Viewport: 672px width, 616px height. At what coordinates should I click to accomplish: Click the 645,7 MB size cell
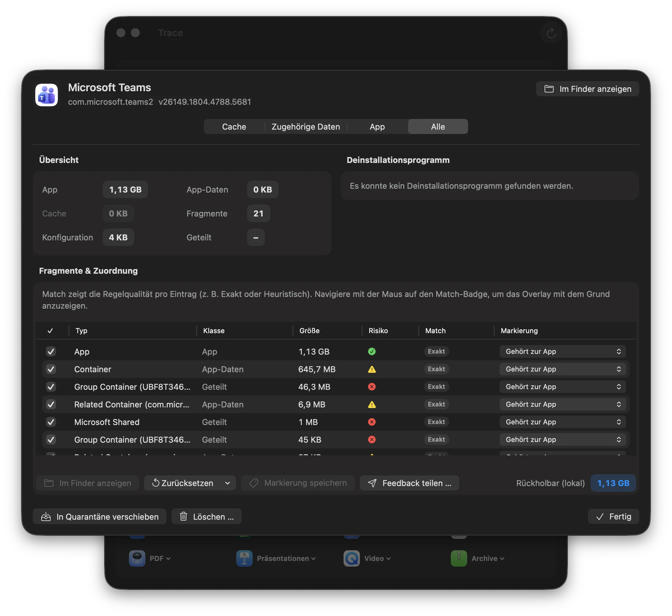(317, 369)
